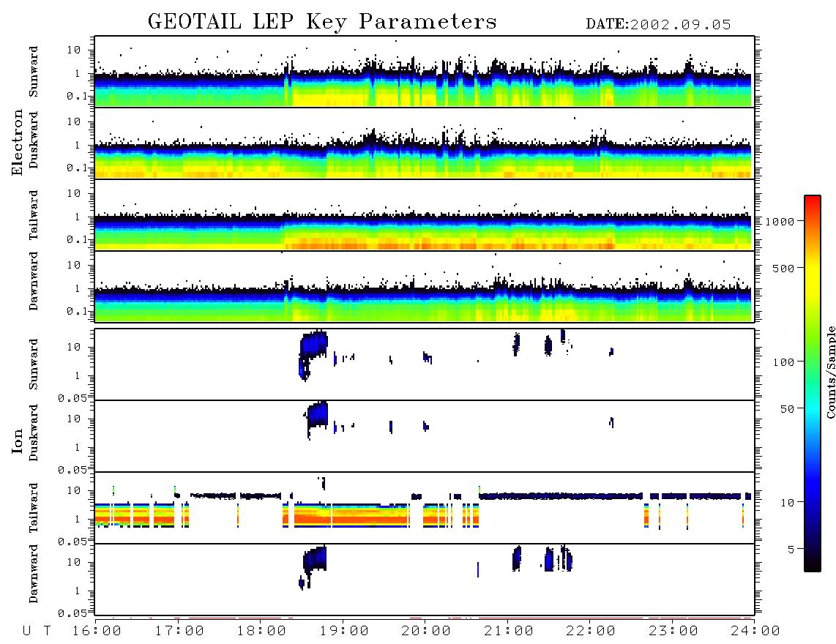Select the Electron 'Tailward' panel label
This screenshot has height=644, width=836.
pyautogui.click(x=34, y=215)
